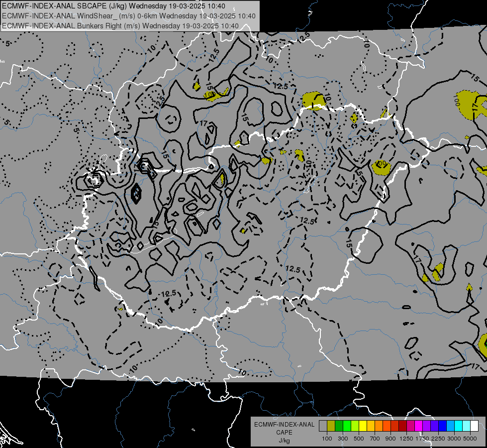The width and height of the screenshot is (487, 448).
Task: Click the dark red legend swatch
Action: (x=402, y=426)
